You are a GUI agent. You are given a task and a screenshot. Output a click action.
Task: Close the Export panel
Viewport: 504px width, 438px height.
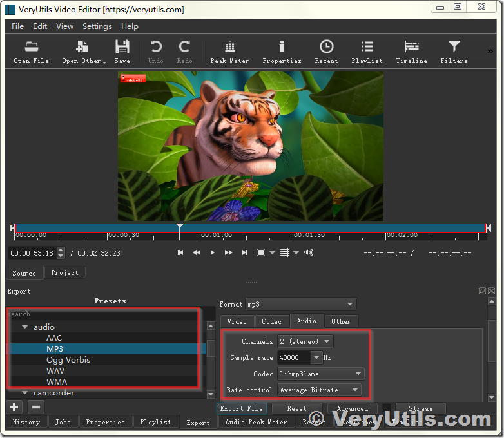coord(492,291)
